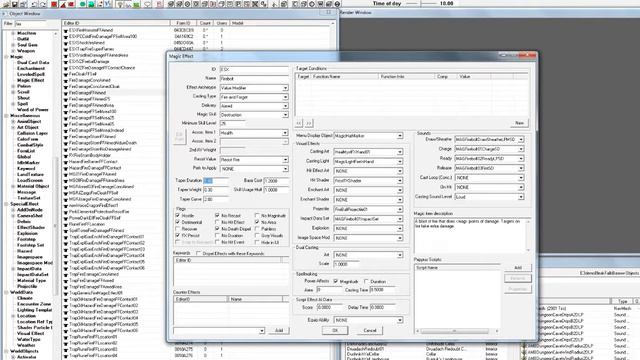
Task: Expand the Potion tree node
Action: (x=13, y=86)
